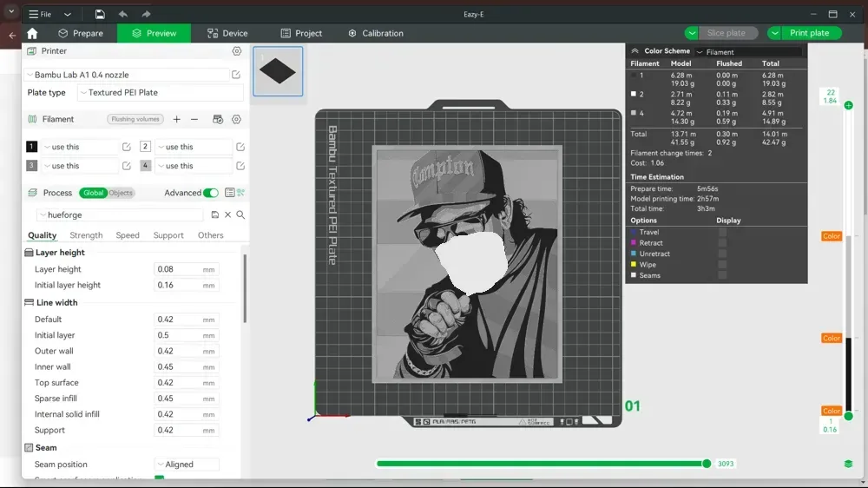Edit filament 4 preset icon
The image size is (868, 488).
pos(240,166)
